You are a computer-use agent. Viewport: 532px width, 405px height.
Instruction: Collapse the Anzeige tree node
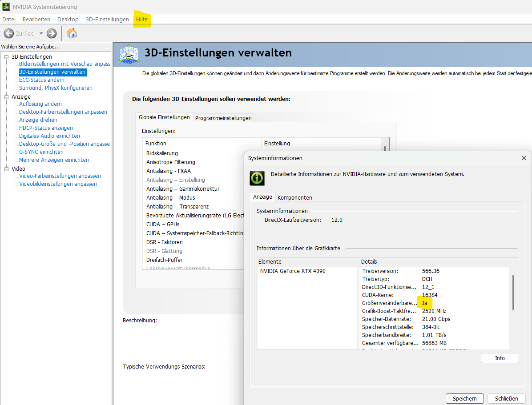click(6, 97)
